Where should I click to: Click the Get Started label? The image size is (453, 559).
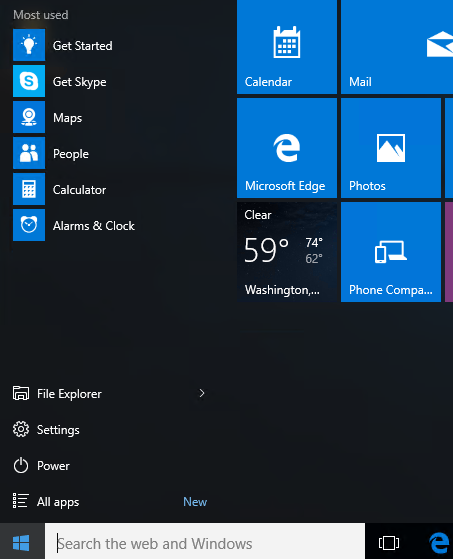83,46
